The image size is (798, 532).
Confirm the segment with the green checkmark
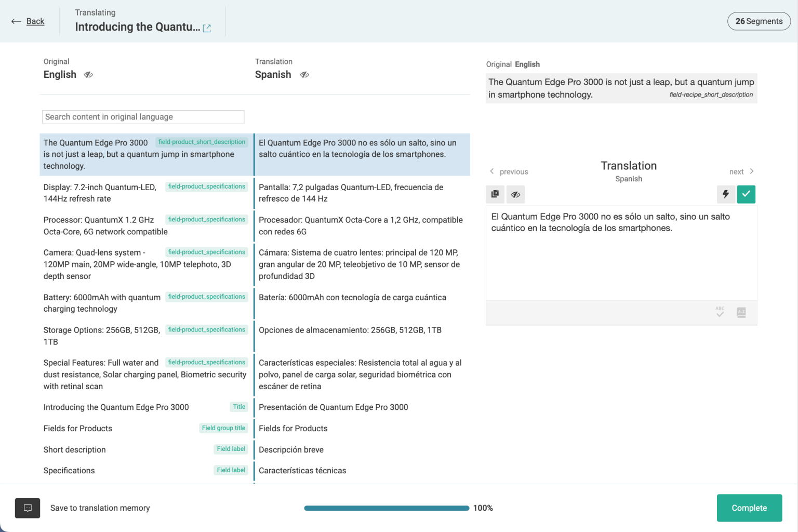click(x=746, y=194)
